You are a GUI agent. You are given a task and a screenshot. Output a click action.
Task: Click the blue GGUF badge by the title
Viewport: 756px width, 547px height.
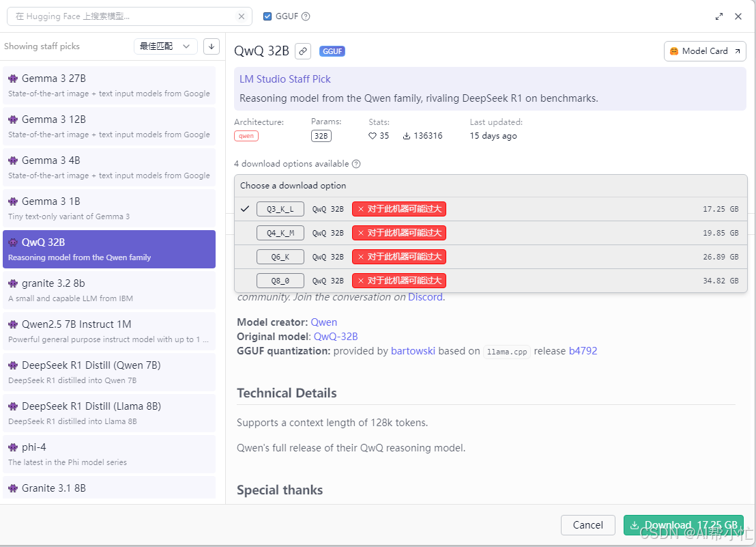pos(332,51)
